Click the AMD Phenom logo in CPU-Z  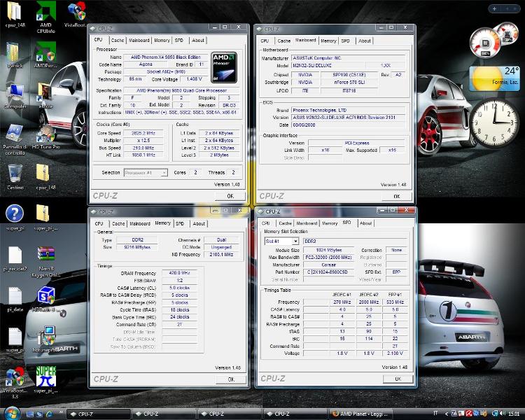click(224, 67)
